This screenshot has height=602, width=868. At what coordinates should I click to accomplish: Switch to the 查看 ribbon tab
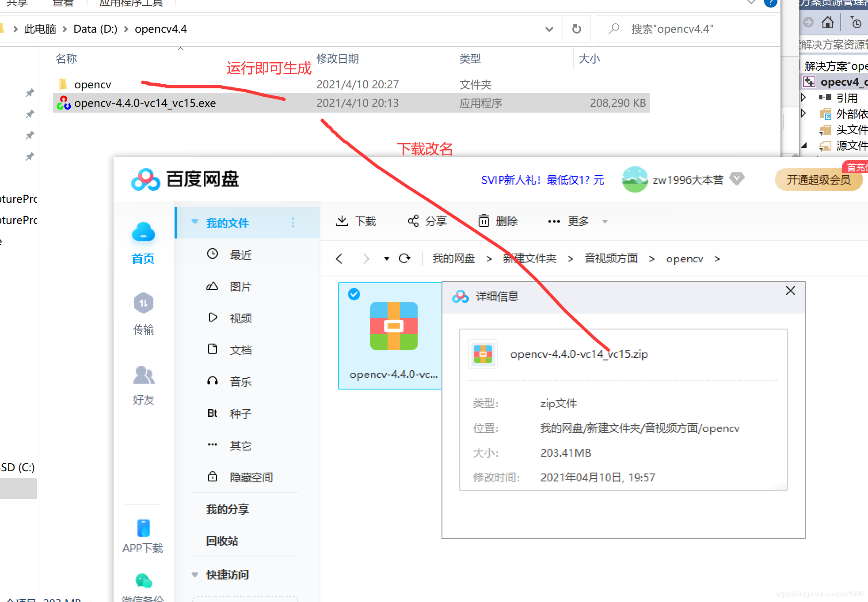63,4
